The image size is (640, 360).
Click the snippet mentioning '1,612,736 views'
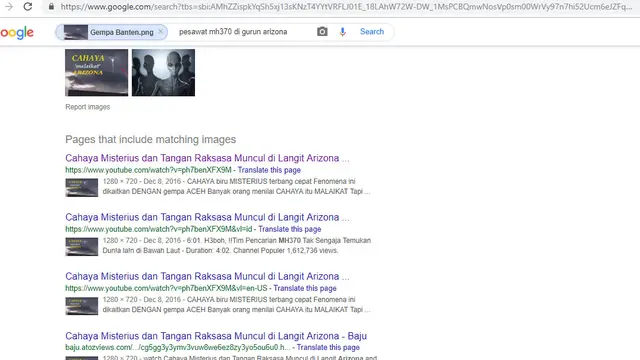coord(237,245)
